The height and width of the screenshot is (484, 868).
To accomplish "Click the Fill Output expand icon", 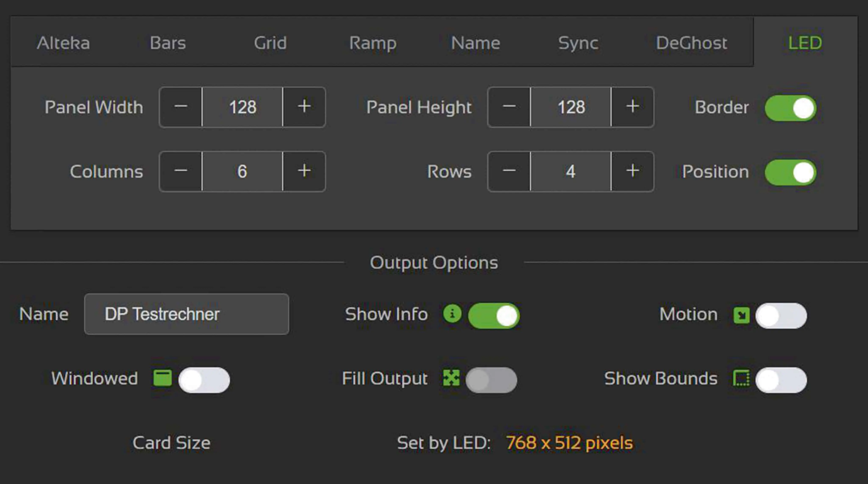I will pos(451,378).
